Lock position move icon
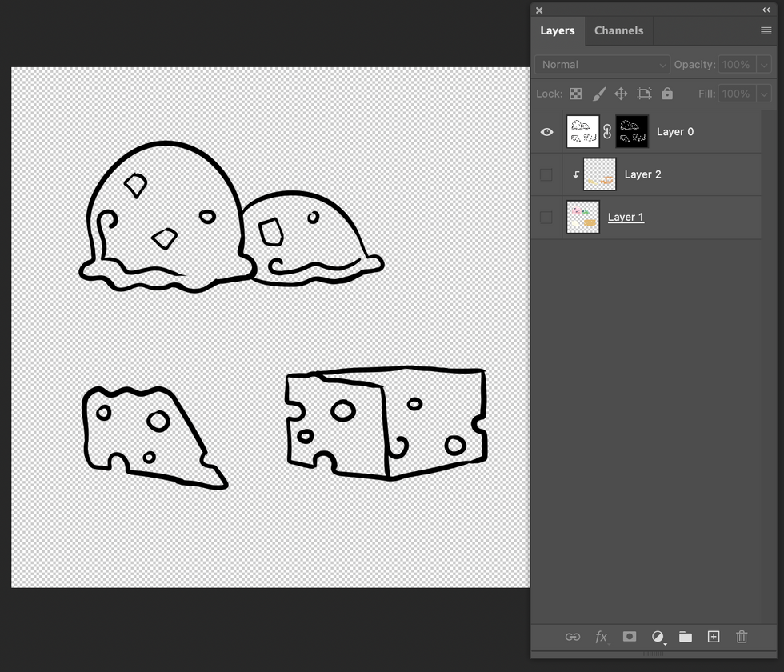The width and height of the screenshot is (784, 672). [621, 94]
